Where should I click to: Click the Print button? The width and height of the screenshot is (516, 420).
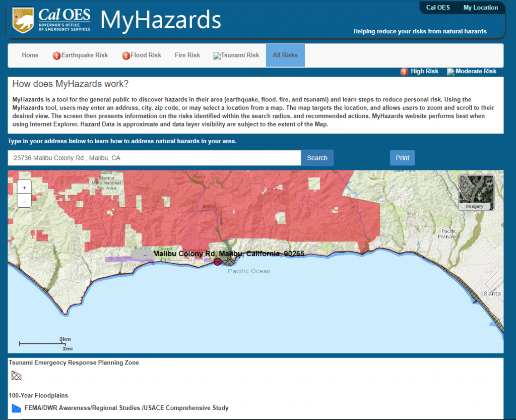[x=403, y=158]
